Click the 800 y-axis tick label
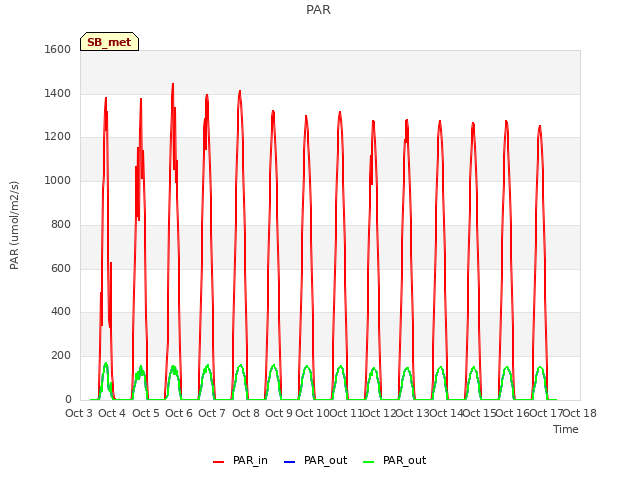Viewport: 640px width, 480px height. tap(61, 224)
